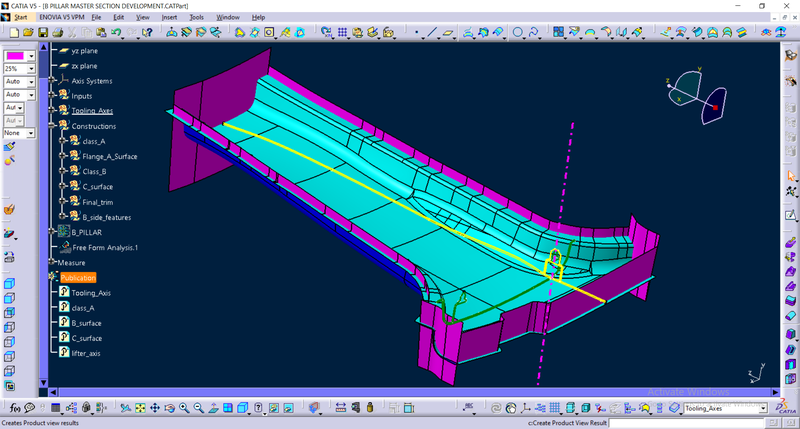Select the Line tool in top toolbar
Viewport: 800px width, 429px height.
432,33
